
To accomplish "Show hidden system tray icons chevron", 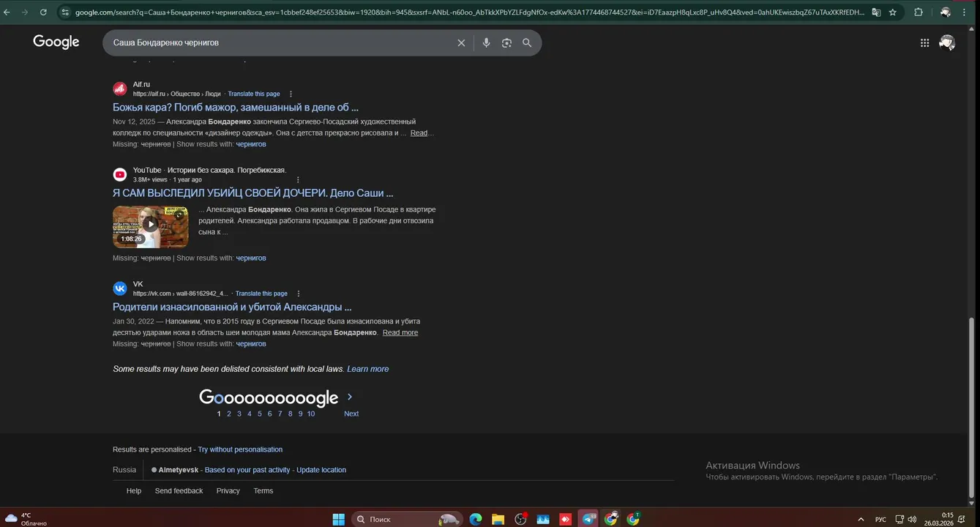I will click(861, 519).
